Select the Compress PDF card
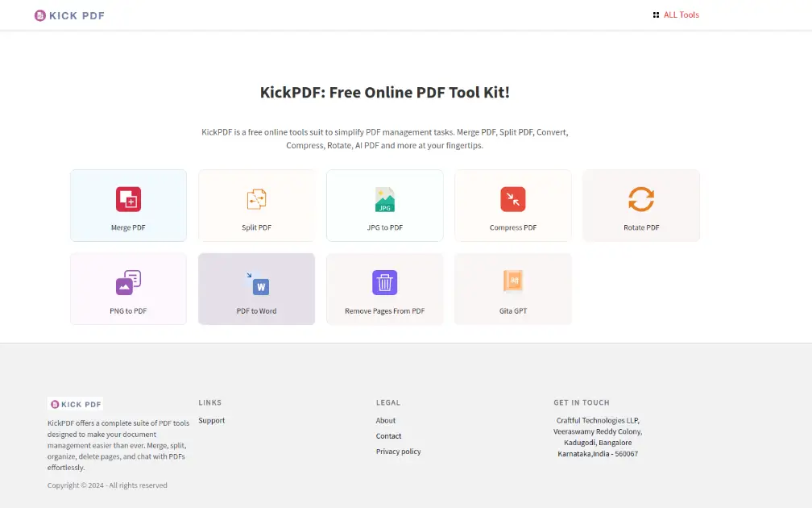This screenshot has height=508, width=812. pos(513,205)
